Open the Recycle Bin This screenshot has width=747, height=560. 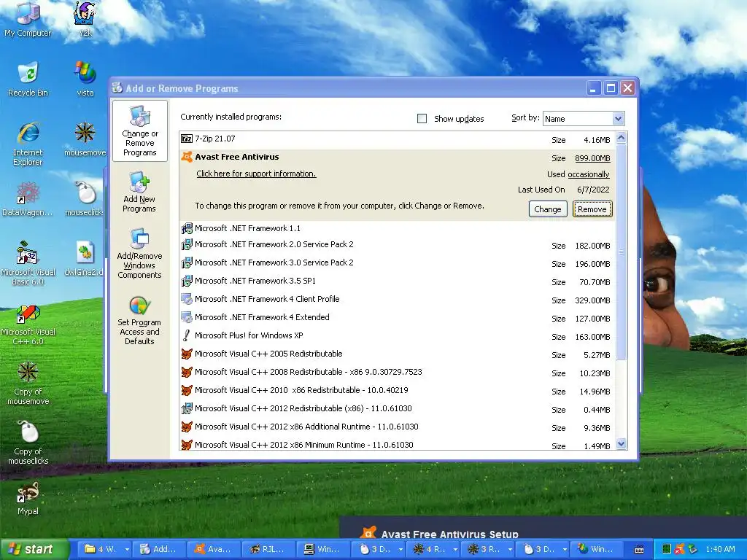(28, 79)
